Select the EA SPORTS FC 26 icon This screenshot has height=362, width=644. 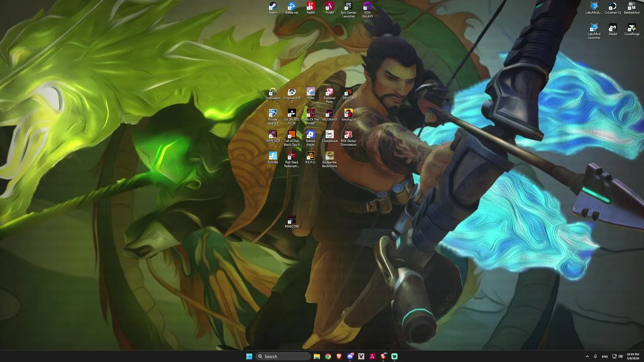[292, 117]
